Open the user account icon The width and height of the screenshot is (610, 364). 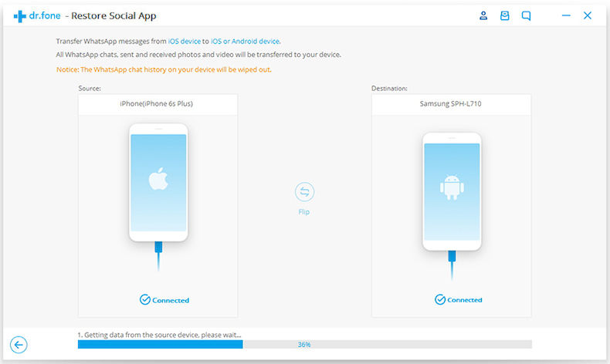click(483, 15)
